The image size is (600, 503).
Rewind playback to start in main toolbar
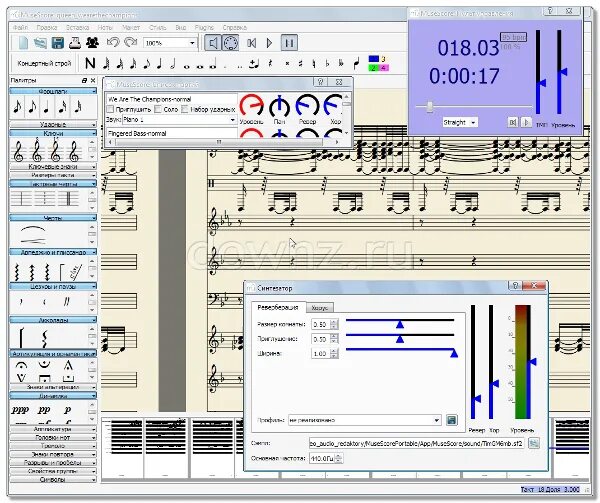point(251,43)
